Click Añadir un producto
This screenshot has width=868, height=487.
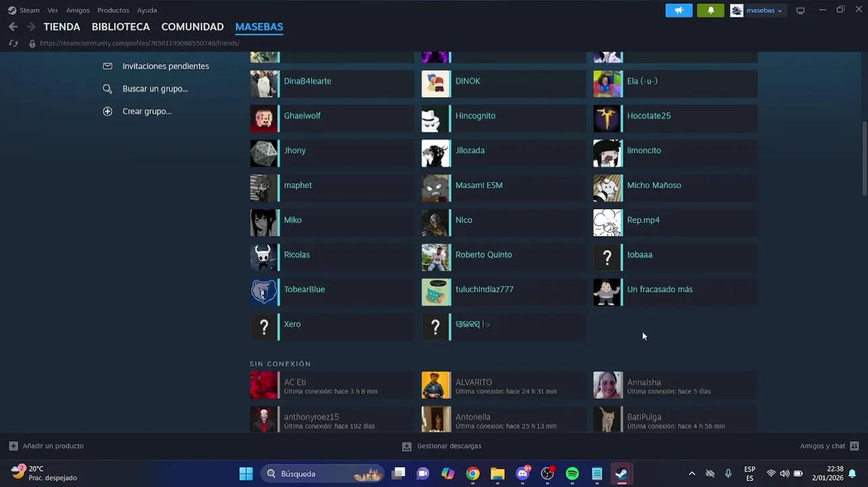(53, 446)
